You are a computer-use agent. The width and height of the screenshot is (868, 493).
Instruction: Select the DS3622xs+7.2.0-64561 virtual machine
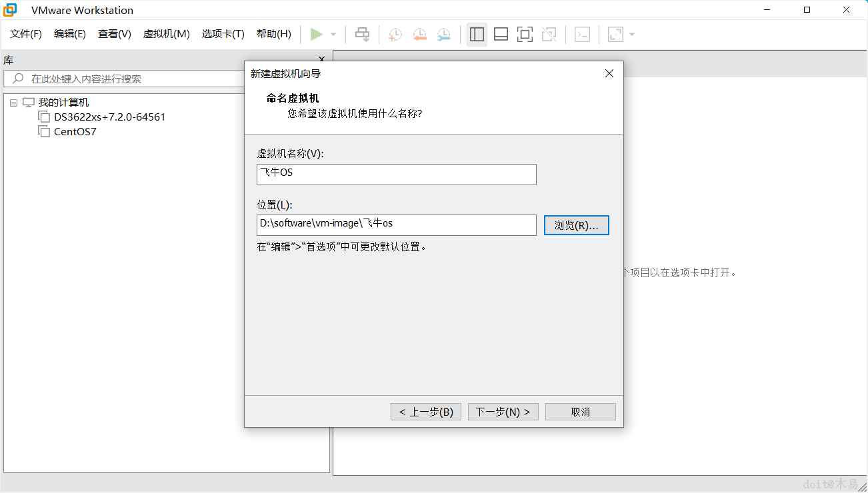point(108,117)
